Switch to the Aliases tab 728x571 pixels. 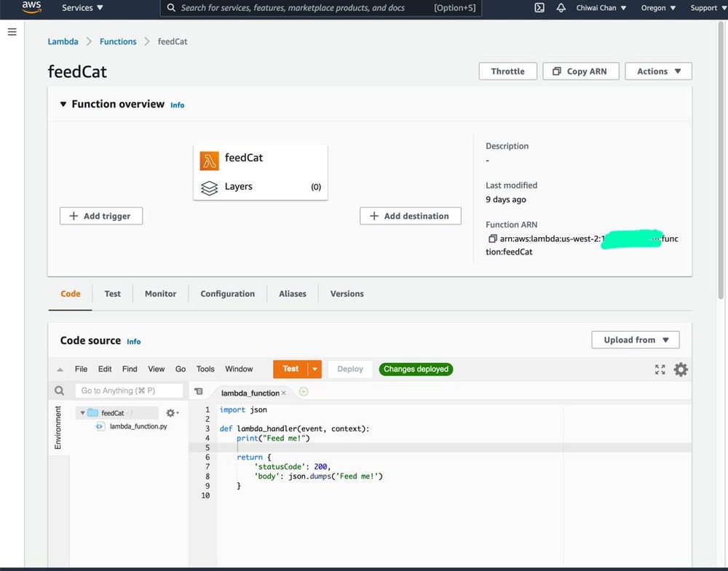pos(293,294)
